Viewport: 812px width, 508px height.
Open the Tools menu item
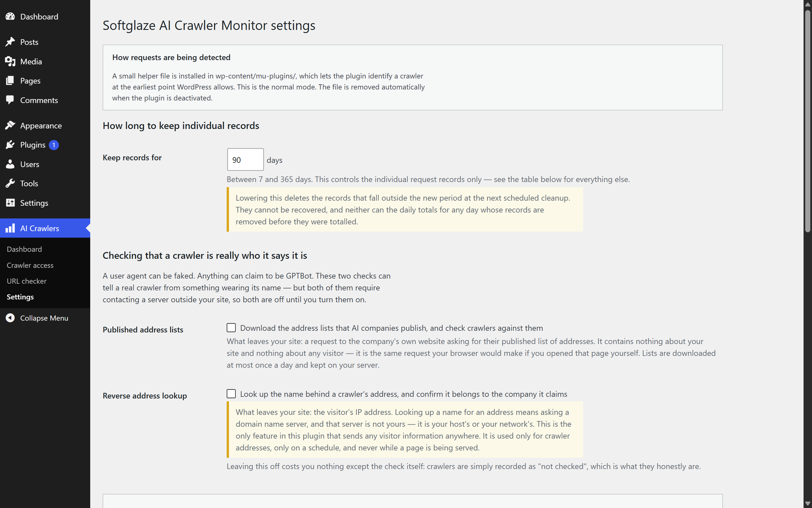click(x=45, y=183)
